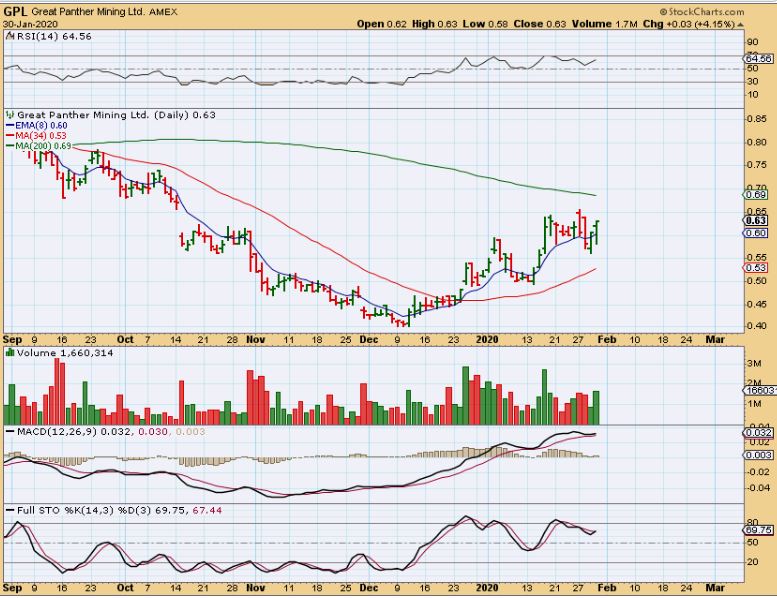Viewport: 777px width, 598px height.
Task: Click the Close 0.63 value in header
Action: [x=540, y=24]
